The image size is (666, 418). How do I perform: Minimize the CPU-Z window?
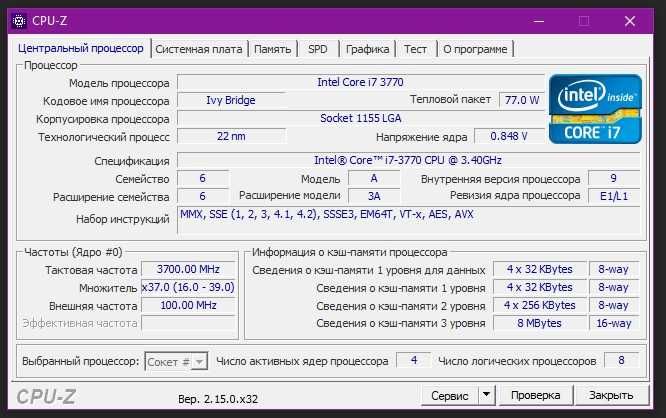coord(539,21)
